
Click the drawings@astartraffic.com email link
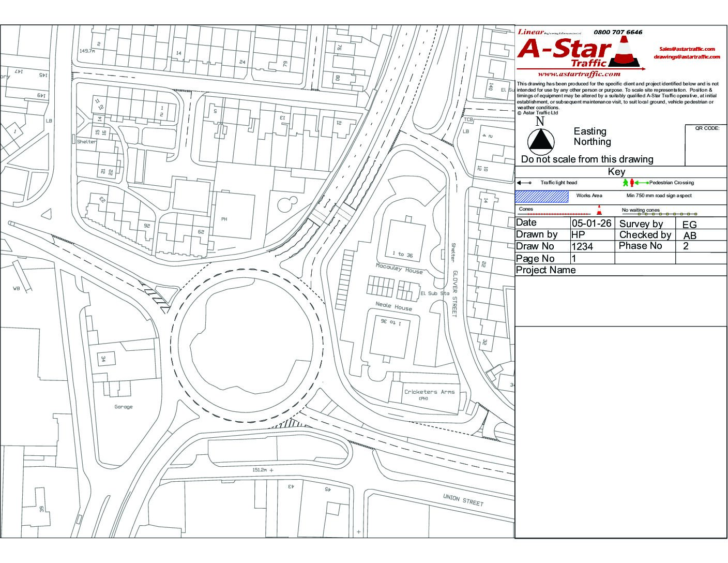coord(687,57)
